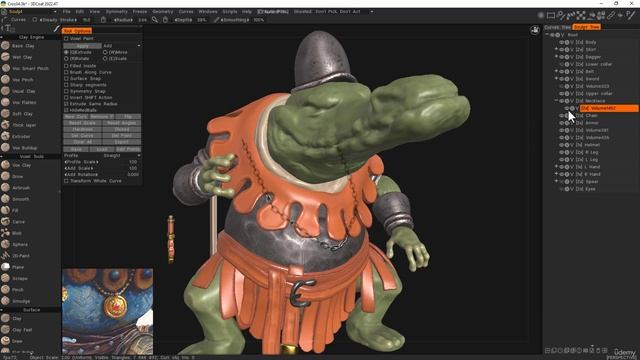Select the Vox Flatten tool icon
Viewport: 640px width, 360px height.
pos(5,102)
